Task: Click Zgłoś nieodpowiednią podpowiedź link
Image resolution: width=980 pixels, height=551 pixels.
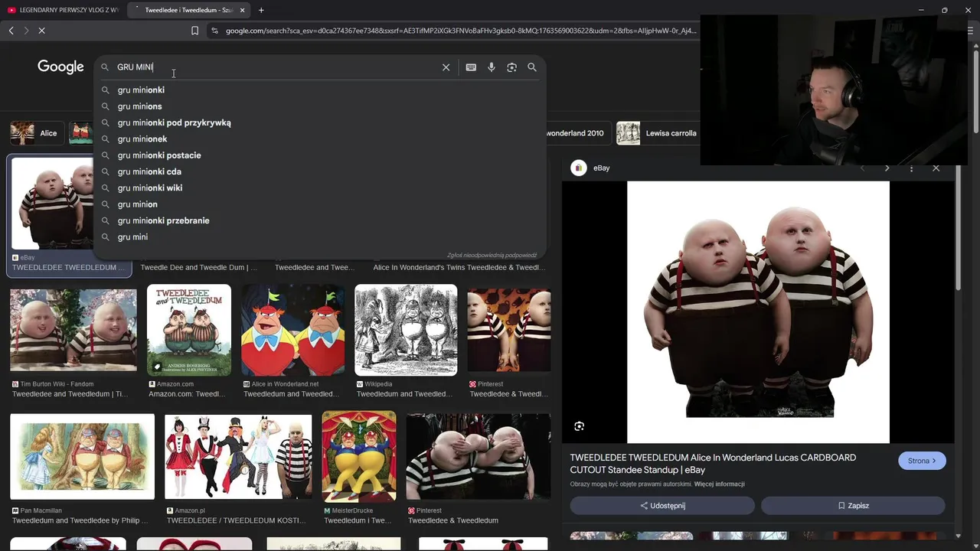Action: (x=492, y=256)
